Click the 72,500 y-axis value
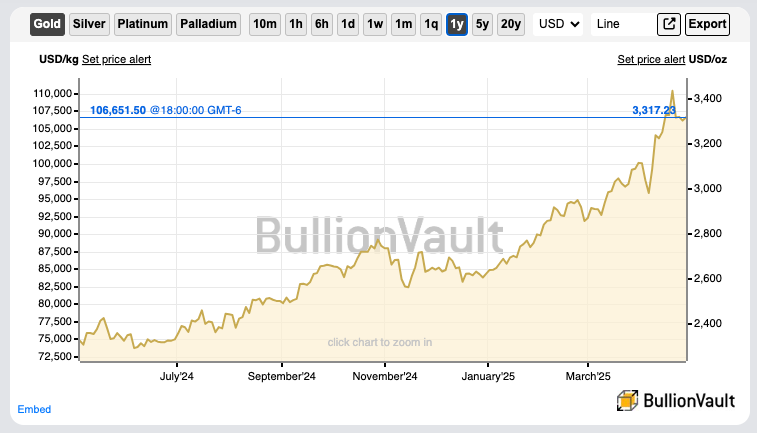757x433 pixels. tap(55, 356)
